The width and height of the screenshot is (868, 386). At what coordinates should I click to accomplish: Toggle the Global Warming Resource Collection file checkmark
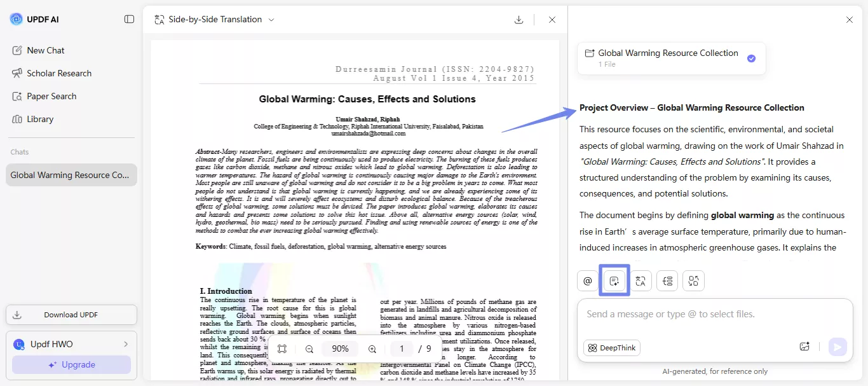(751, 58)
